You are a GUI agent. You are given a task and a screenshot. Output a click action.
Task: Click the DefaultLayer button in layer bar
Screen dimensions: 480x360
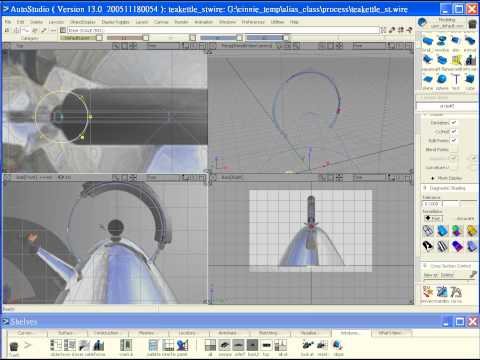[x=78, y=38]
